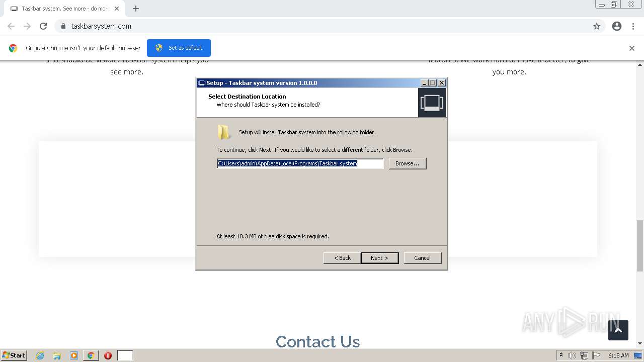Viewport: 644px width, 362px height.
Task: Click the Next button in Setup
Action: coord(379,258)
